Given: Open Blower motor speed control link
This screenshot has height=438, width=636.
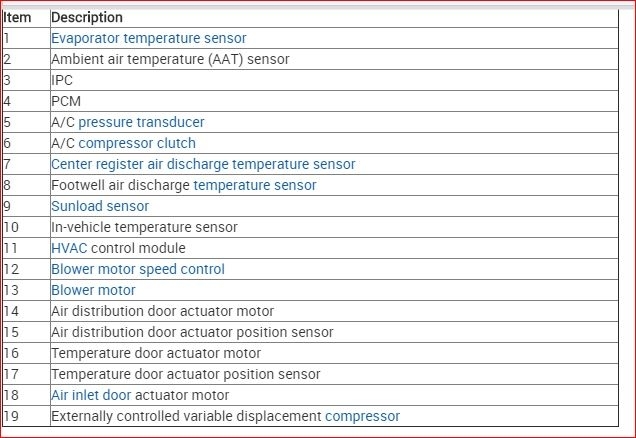Looking at the screenshot, I should coord(138,269).
